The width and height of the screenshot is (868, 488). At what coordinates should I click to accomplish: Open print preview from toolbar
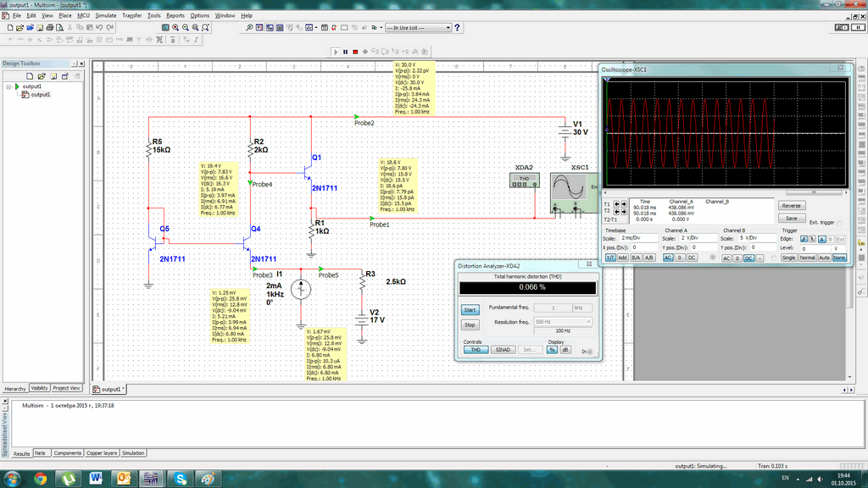click(60, 28)
